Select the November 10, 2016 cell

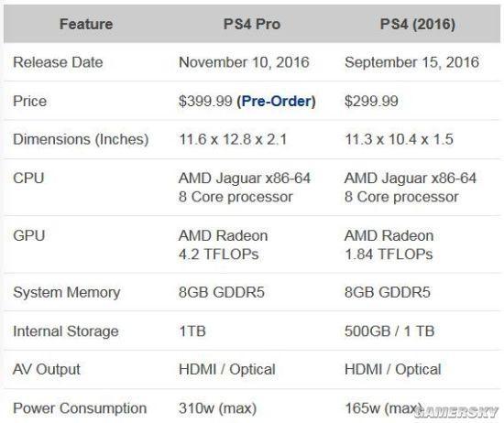(x=244, y=62)
